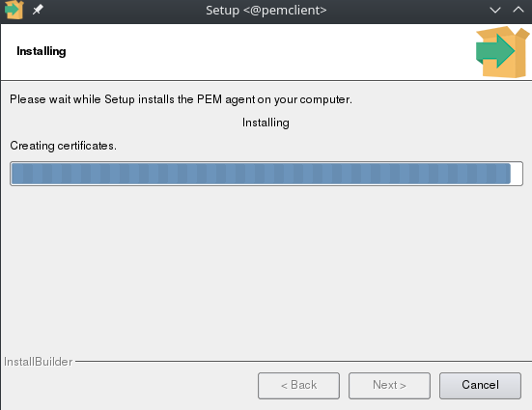Click the empty area below progress bar
Viewport: 532px width, 410px height.
coord(266,271)
